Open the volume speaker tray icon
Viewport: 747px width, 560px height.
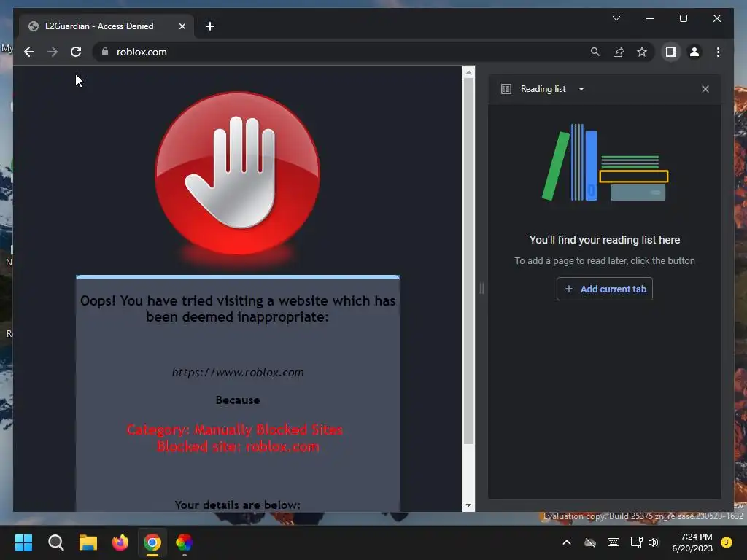tap(654, 542)
